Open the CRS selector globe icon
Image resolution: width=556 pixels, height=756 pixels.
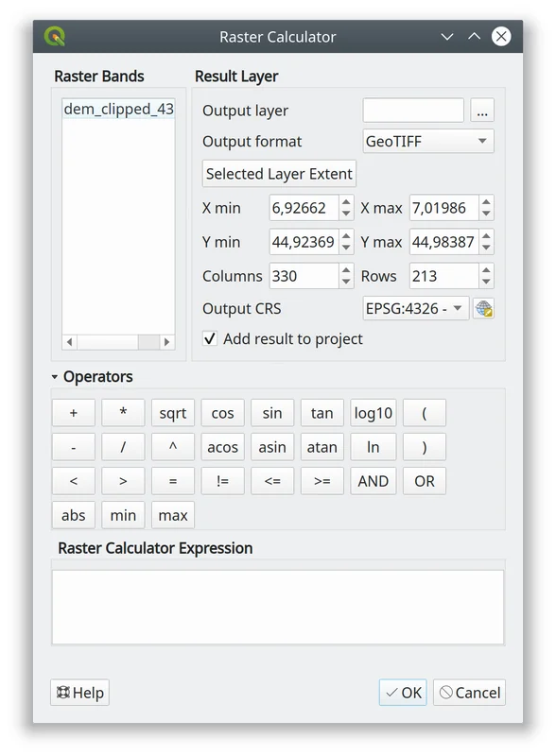pos(483,309)
